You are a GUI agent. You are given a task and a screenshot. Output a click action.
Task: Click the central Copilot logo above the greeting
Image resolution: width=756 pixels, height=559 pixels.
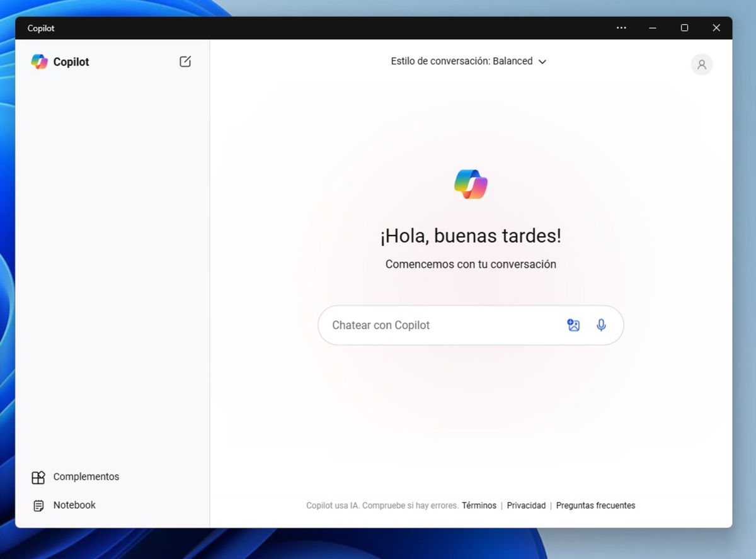(471, 184)
